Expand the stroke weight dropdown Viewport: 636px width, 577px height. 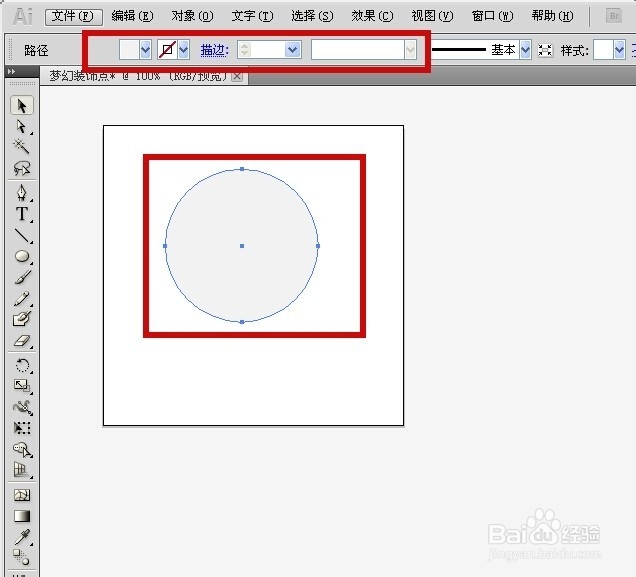(292, 50)
